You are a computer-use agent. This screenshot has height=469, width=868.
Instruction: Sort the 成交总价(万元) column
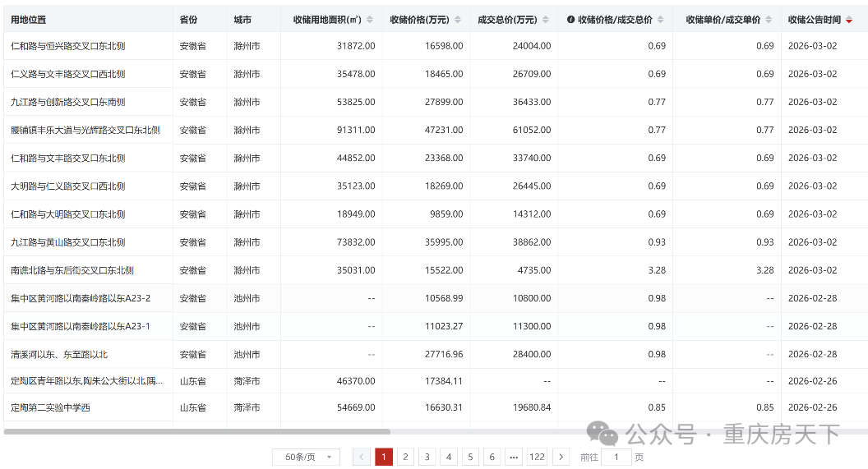coord(545,20)
